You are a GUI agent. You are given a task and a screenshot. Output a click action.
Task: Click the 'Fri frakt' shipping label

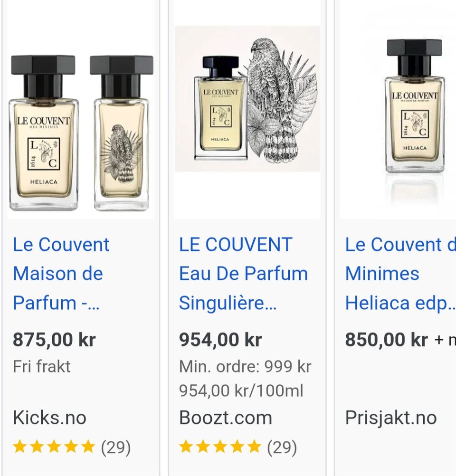42,366
